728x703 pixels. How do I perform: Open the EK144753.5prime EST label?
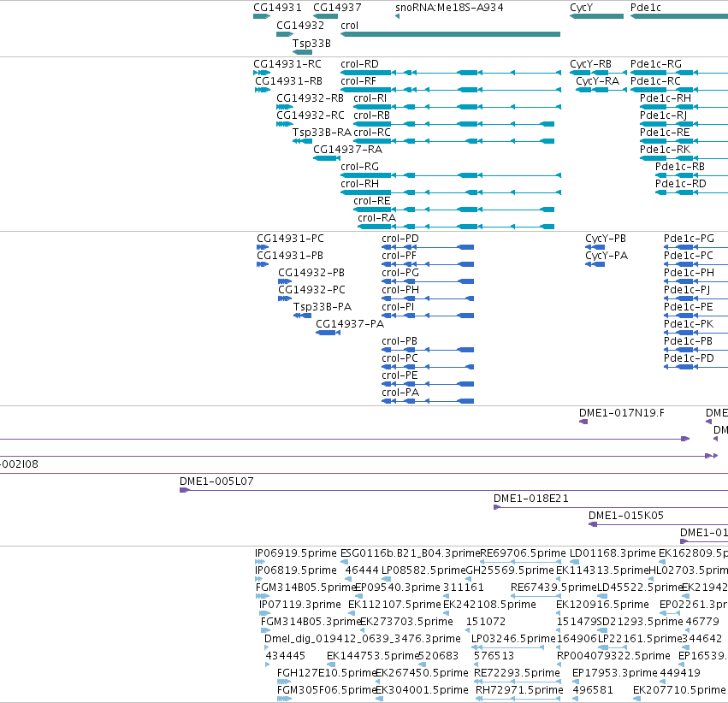(372, 656)
